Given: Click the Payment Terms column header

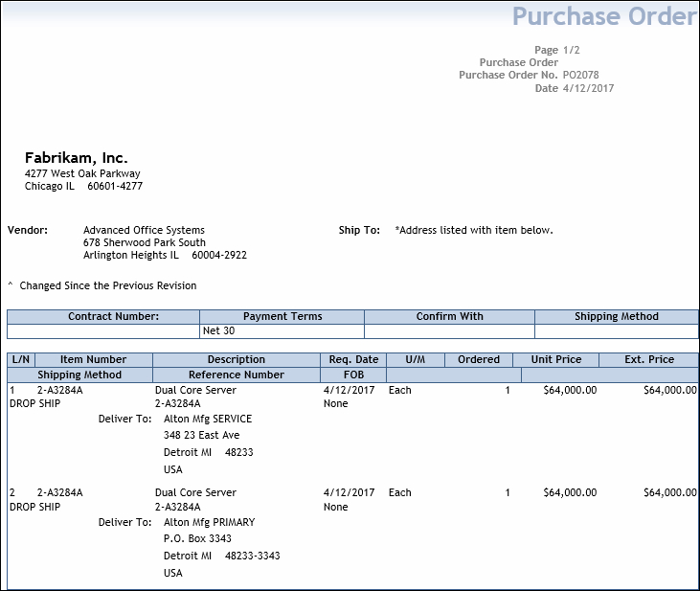Looking at the screenshot, I should pos(282,317).
